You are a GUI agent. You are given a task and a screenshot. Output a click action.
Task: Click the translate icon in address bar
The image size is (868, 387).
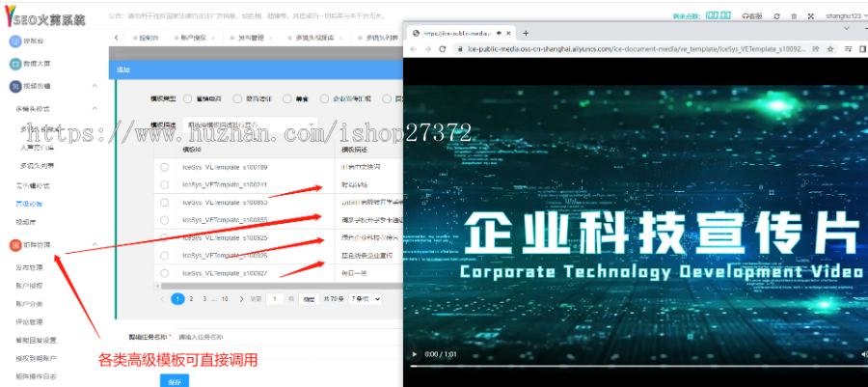click(x=816, y=48)
